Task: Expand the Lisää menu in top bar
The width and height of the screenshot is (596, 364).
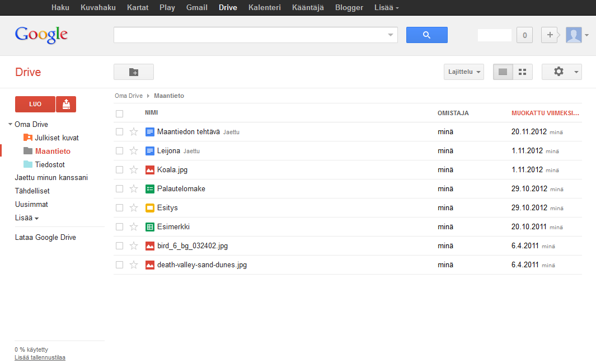Action: (387, 8)
